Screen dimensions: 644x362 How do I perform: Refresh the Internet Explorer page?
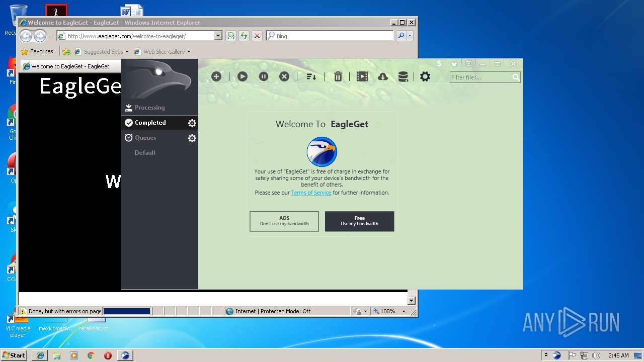(244, 36)
